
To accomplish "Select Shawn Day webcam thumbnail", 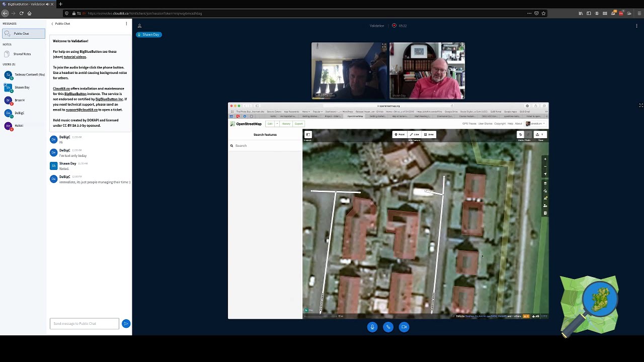I will [427, 70].
